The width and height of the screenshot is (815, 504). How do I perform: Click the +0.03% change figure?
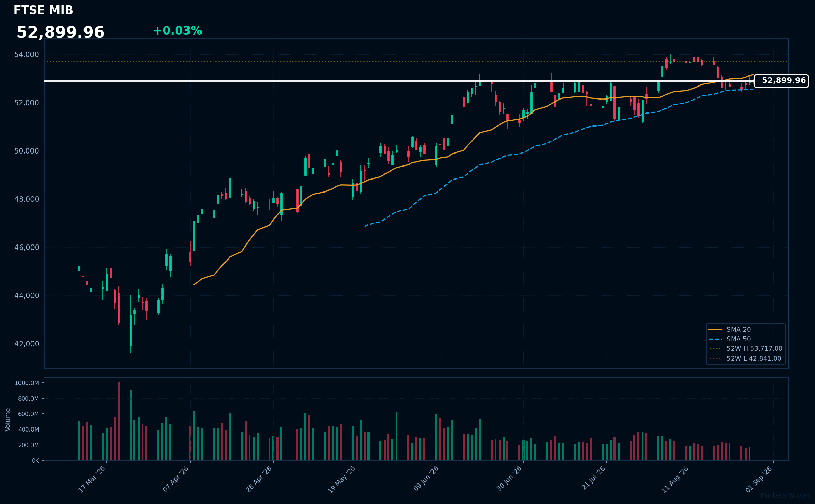pyautogui.click(x=178, y=31)
